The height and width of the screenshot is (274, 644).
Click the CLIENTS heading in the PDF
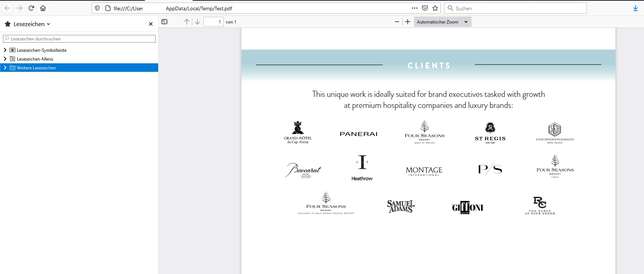click(x=429, y=65)
